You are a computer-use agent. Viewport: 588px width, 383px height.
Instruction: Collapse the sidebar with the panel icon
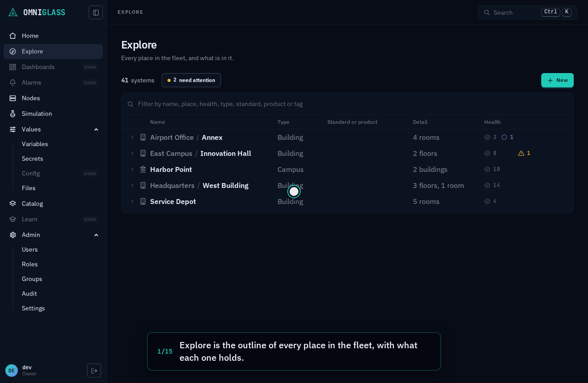(x=96, y=12)
